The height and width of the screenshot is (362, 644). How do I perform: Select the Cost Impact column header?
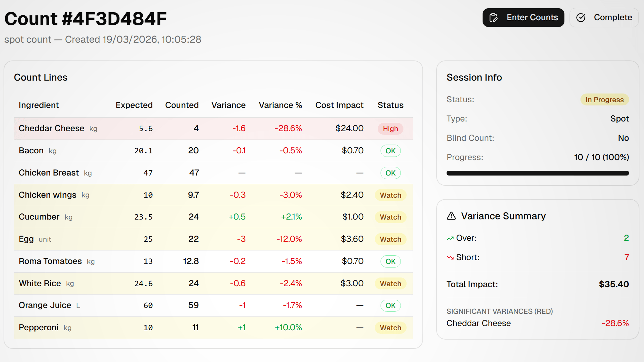tap(339, 105)
